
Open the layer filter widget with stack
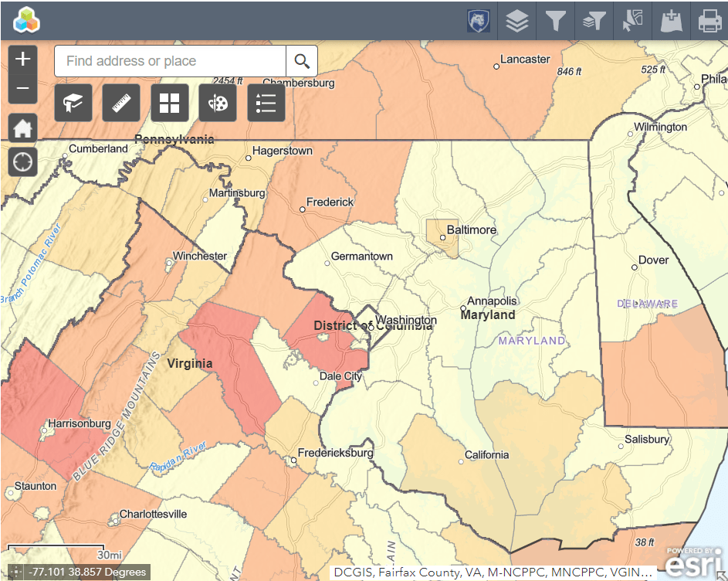594,21
